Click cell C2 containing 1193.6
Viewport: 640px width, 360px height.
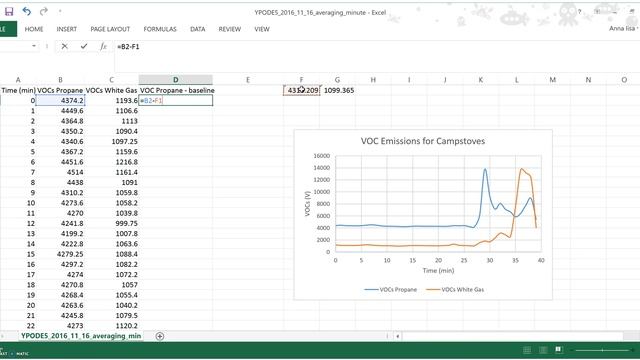tap(111, 100)
